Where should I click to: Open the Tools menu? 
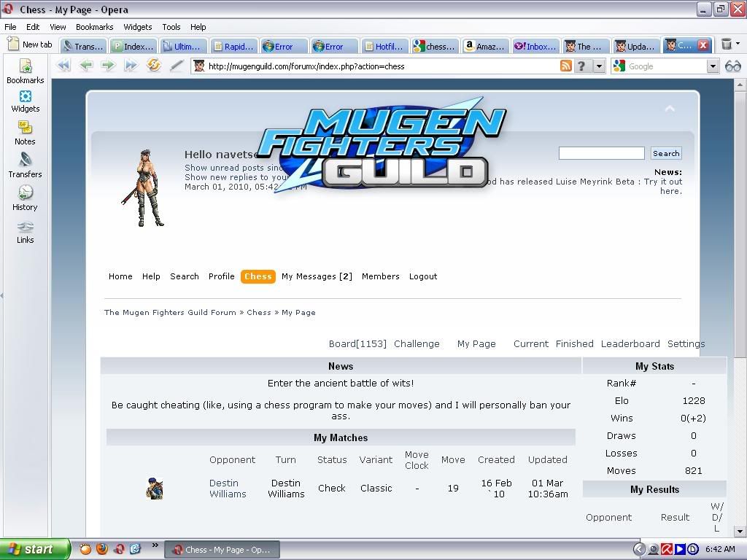[171, 27]
